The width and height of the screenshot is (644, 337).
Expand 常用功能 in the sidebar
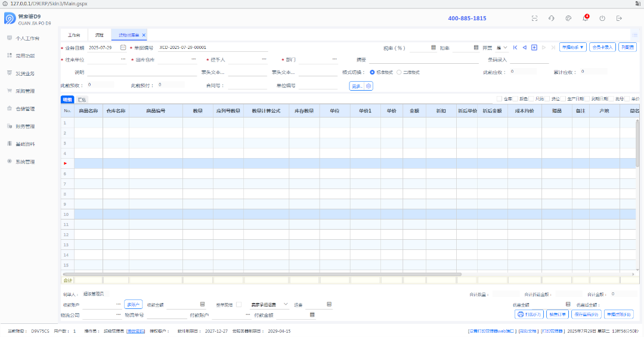pyautogui.click(x=25, y=55)
